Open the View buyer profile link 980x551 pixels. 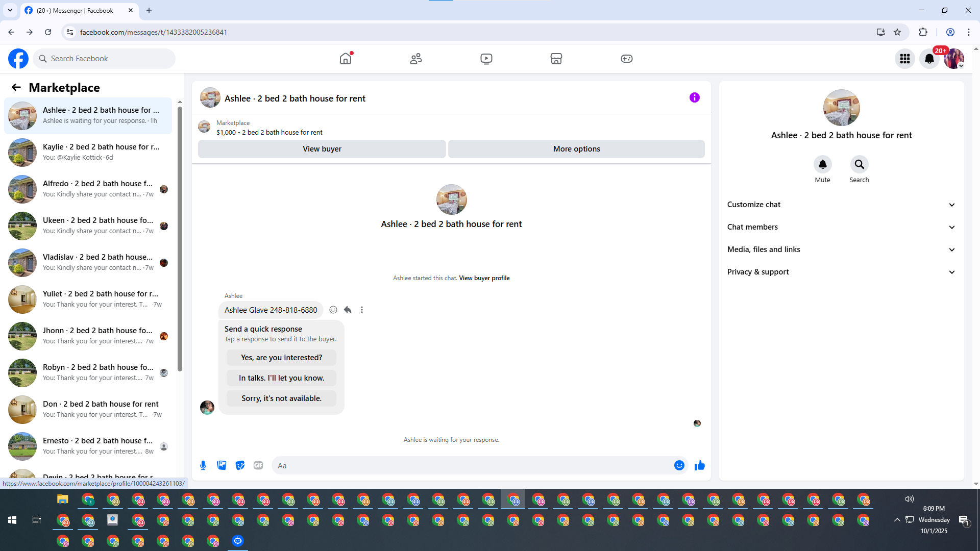484,278
